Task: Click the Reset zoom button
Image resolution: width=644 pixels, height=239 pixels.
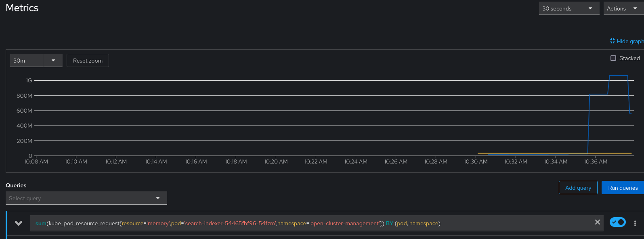Action: pos(88,61)
